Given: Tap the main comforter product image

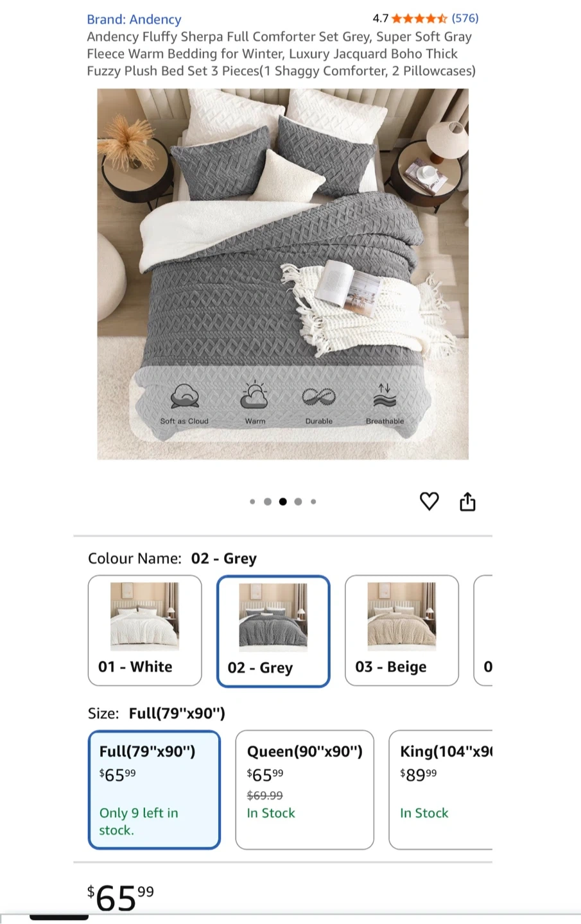Looking at the screenshot, I should tap(282, 274).
